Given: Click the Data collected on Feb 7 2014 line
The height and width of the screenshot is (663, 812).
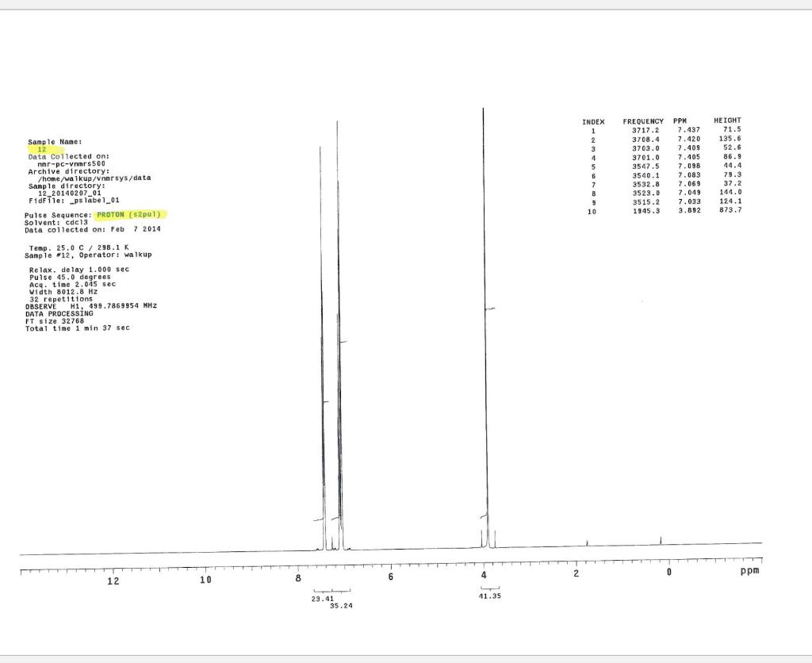Looking at the screenshot, I should pyautogui.click(x=91, y=229).
